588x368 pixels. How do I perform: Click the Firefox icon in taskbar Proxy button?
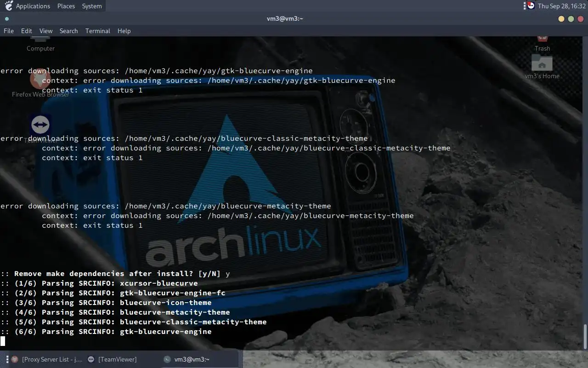(15, 359)
